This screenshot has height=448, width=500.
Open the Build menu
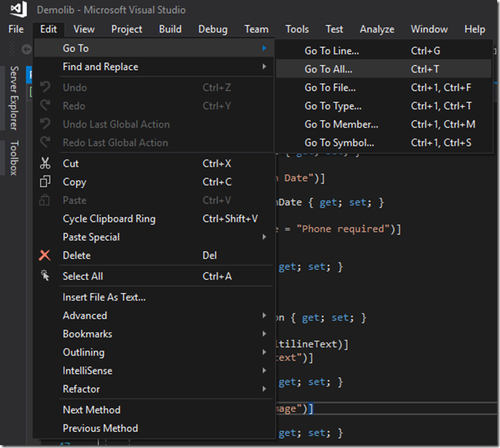(x=170, y=29)
